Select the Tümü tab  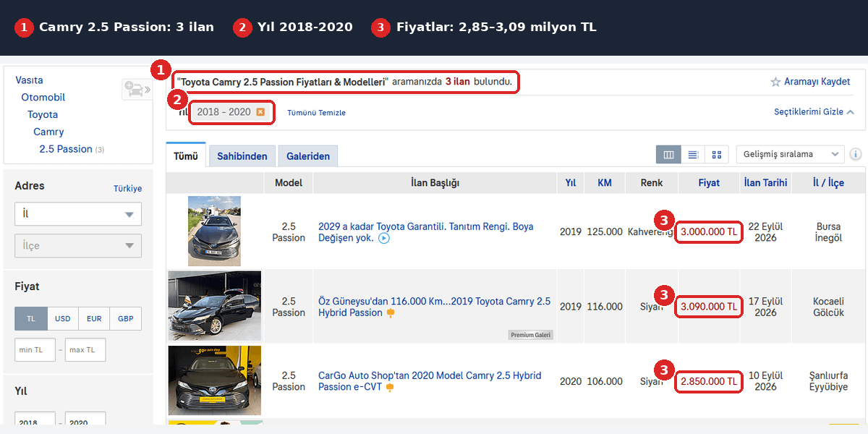coord(186,156)
